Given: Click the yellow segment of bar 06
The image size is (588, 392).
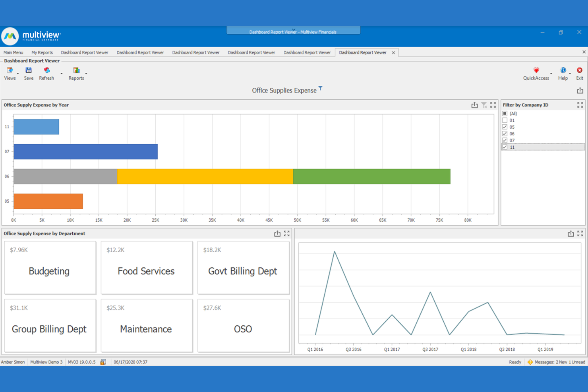Looking at the screenshot, I should [205, 176].
